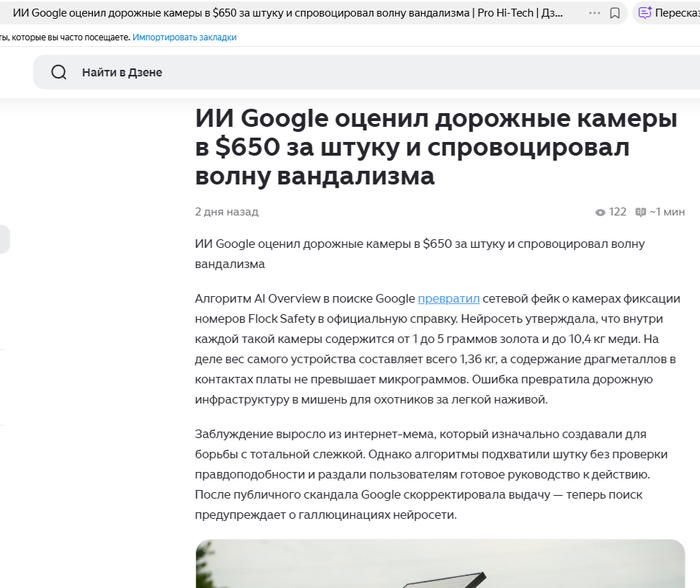Click the '122' views counter

617,212
